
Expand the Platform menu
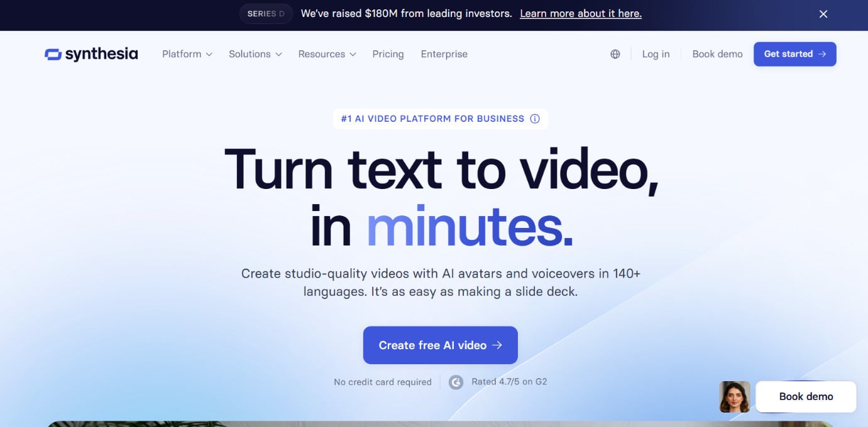tap(187, 54)
